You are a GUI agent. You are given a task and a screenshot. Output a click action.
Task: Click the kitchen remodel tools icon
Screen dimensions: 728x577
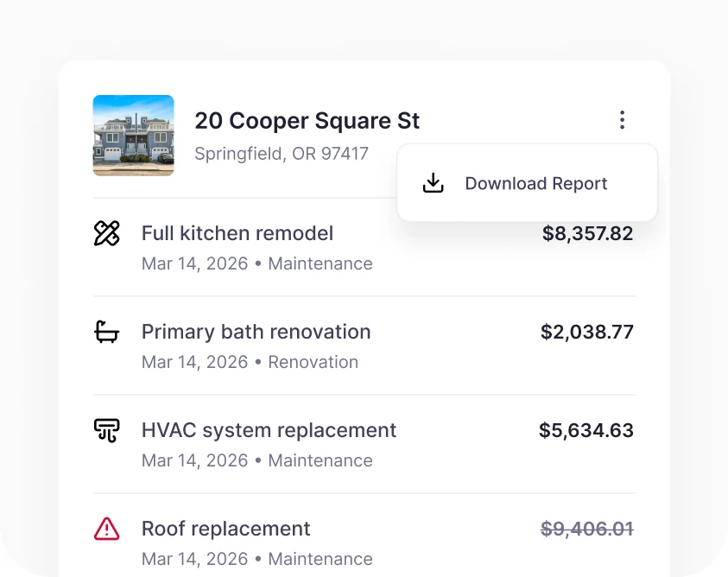click(107, 233)
